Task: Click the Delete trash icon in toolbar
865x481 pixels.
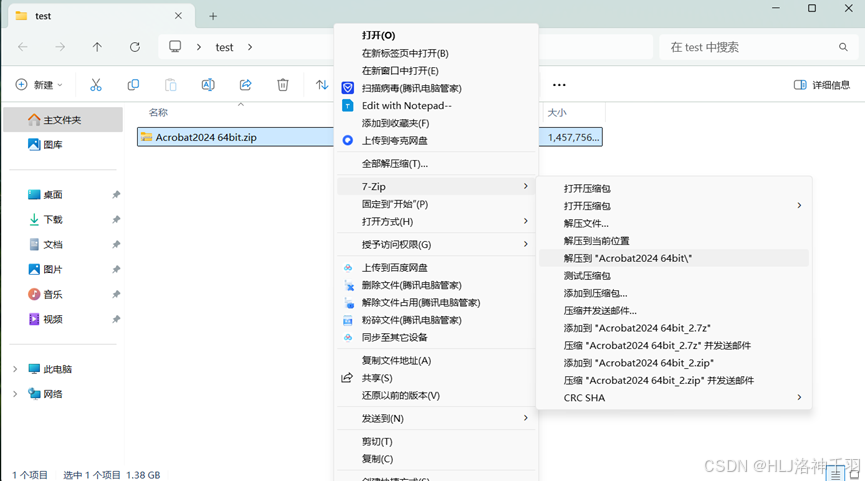Action: click(x=282, y=84)
